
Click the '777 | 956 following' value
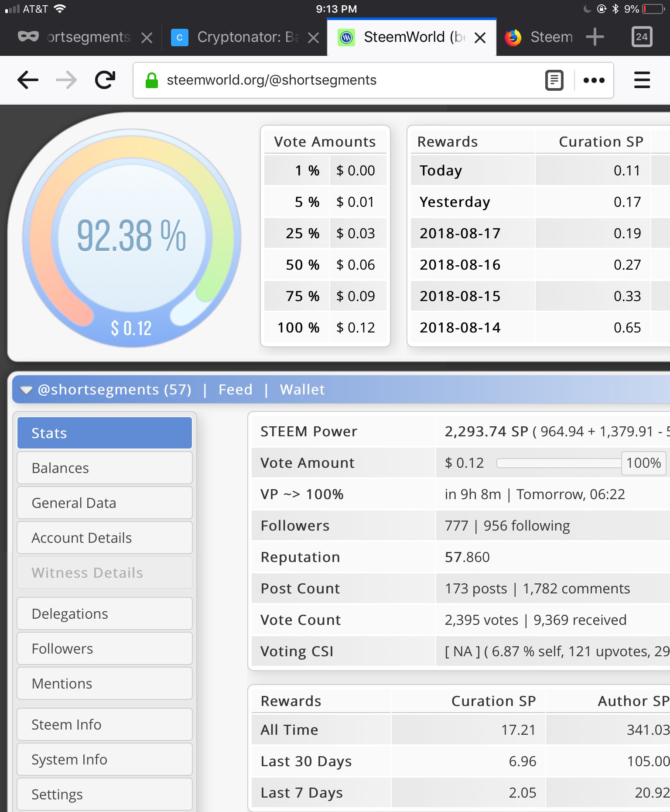pyautogui.click(x=507, y=526)
